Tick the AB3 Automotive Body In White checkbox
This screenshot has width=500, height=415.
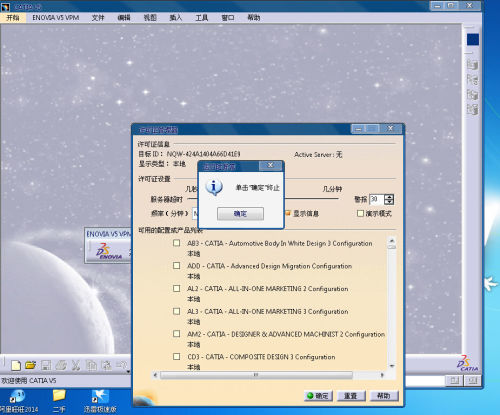point(177,243)
